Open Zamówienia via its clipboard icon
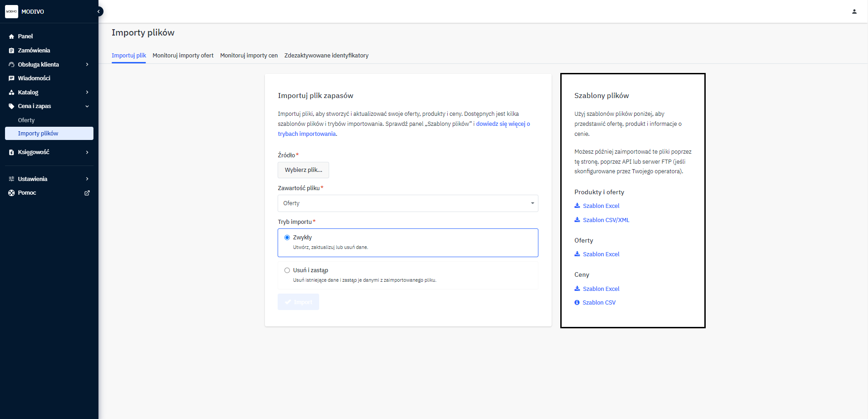Screen dimensions: 868x419 11,51
